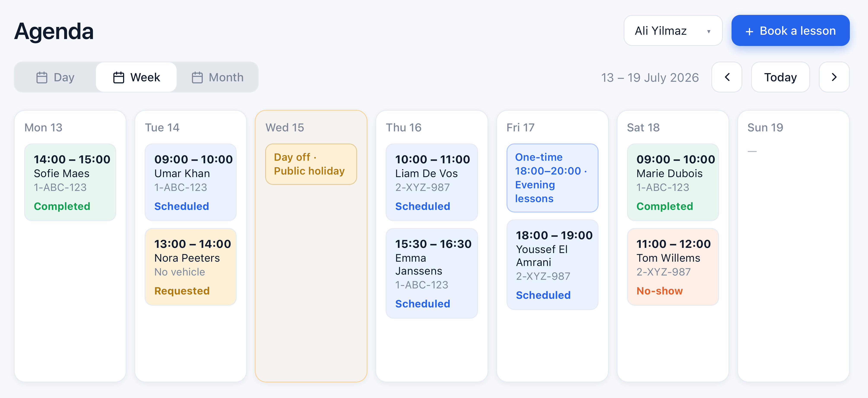Open Nora Peeters requested lesson card
Viewport: 868px width, 398px height.
tap(191, 267)
